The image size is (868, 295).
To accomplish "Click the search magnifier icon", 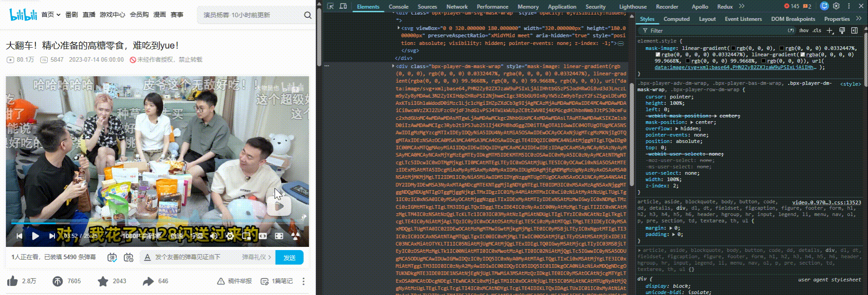I will coord(308,15).
